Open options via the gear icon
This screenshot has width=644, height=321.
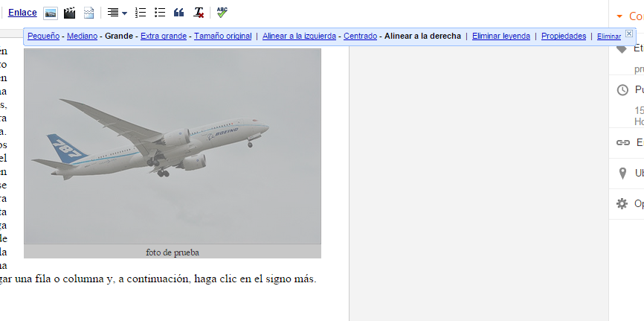pos(622,204)
